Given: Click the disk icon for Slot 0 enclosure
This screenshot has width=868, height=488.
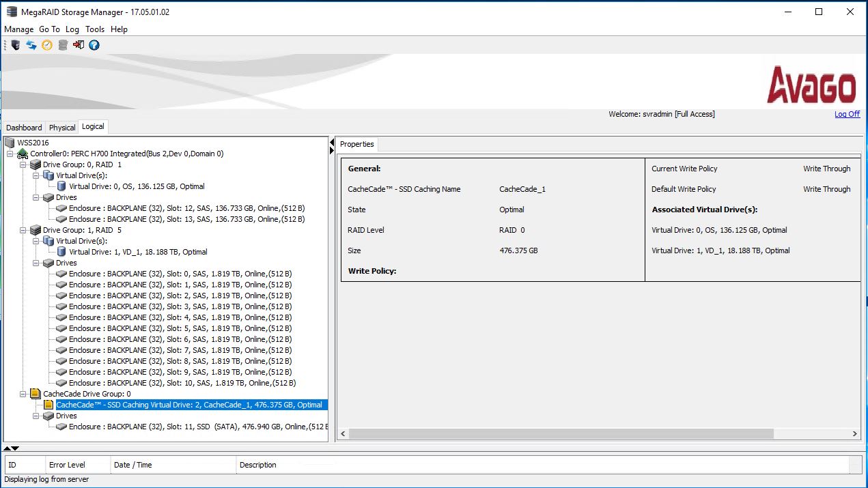Looking at the screenshot, I should tap(61, 274).
